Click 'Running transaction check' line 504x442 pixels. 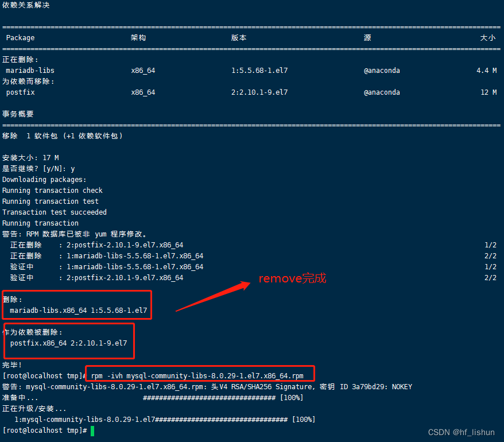coord(52,191)
